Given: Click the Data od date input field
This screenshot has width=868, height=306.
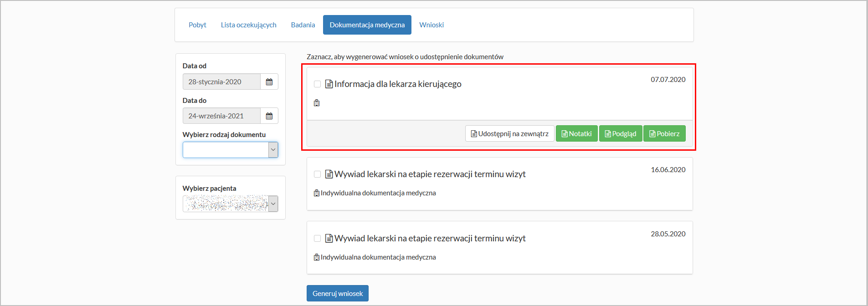Looking at the screenshot, I should (x=222, y=82).
